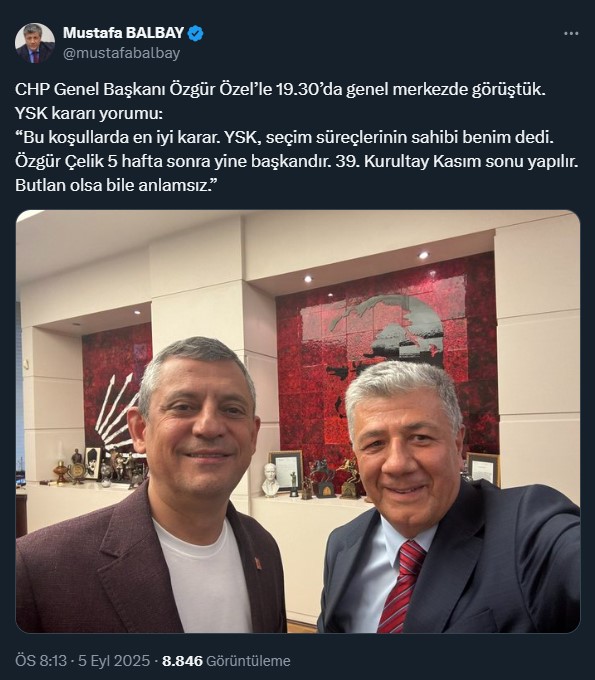Click the six-arrows CHP logo in the photo

[118, 411]
